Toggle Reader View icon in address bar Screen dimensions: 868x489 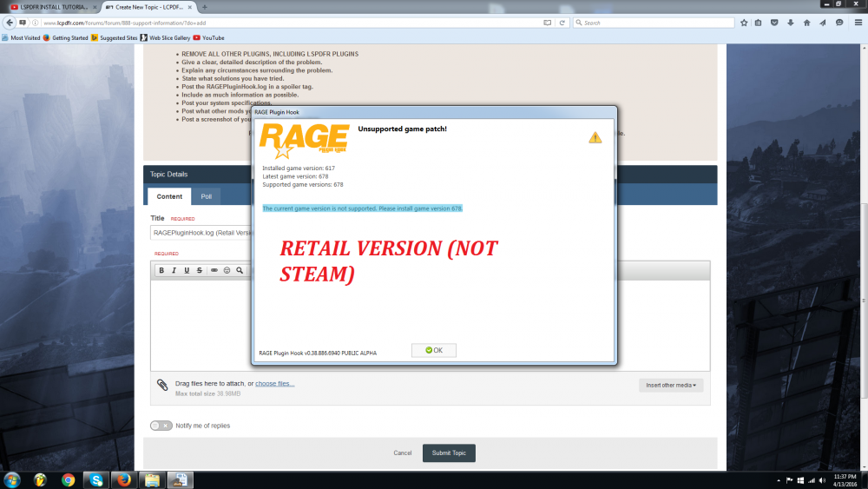(547, 23)
